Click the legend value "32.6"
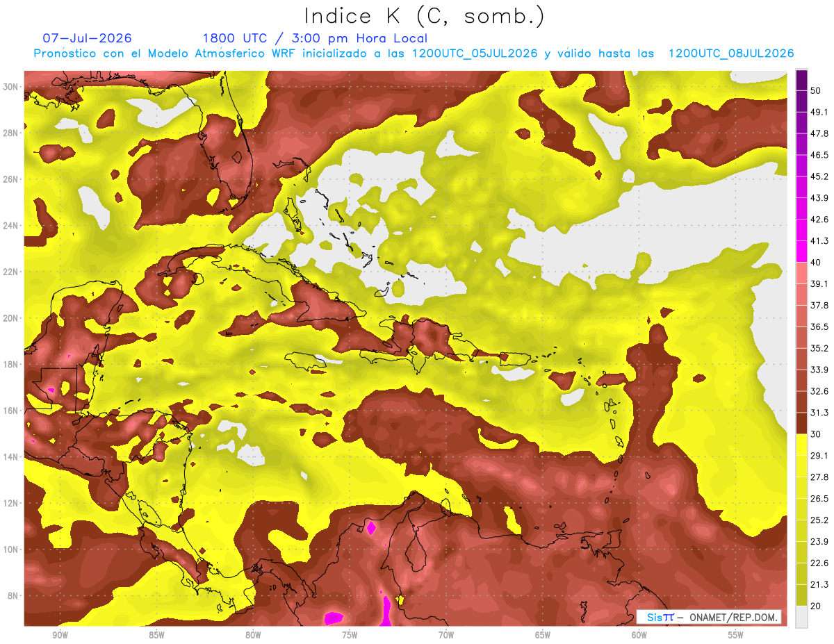The width and height of the screenshot is (834, 644). [819, 391]
